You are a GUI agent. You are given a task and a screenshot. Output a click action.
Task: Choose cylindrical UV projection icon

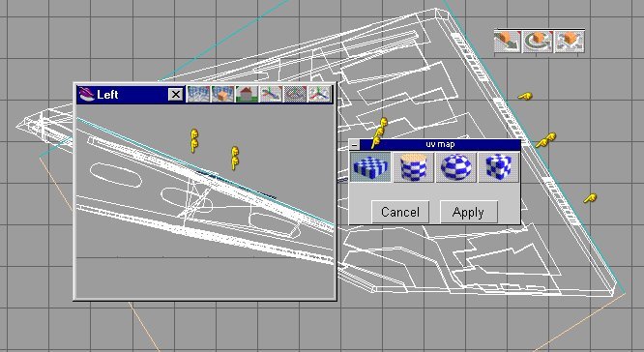coord(413,167)
